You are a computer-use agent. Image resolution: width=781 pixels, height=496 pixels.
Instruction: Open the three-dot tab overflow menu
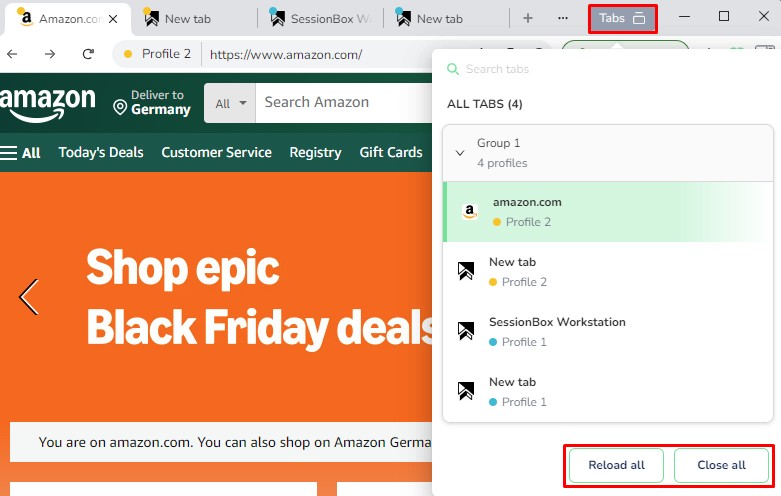563,19
